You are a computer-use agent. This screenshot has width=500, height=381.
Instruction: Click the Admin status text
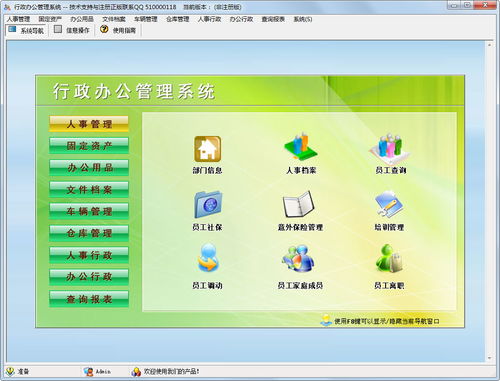coord(103,371)
